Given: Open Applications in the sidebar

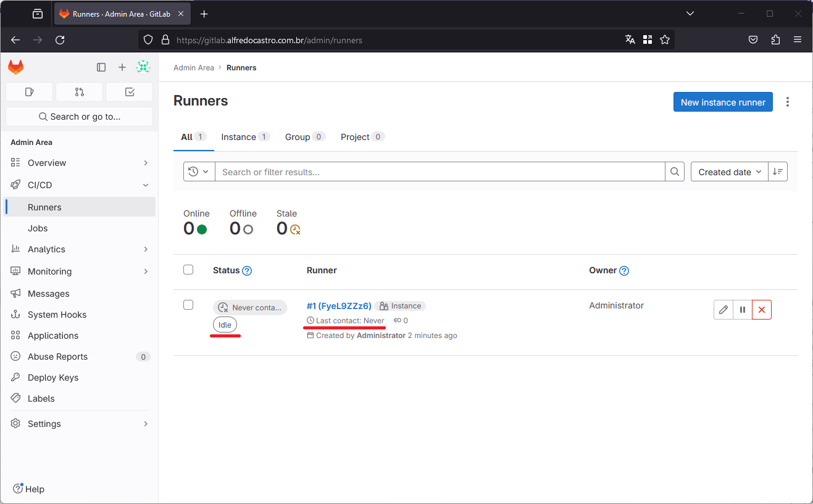Looking at the screenshot, I should pos(80,336).
